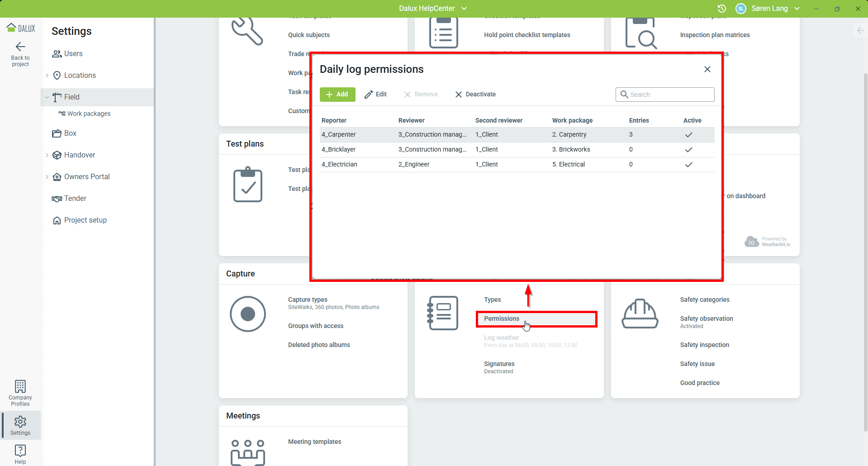Open Users settings page

(73, 54)
